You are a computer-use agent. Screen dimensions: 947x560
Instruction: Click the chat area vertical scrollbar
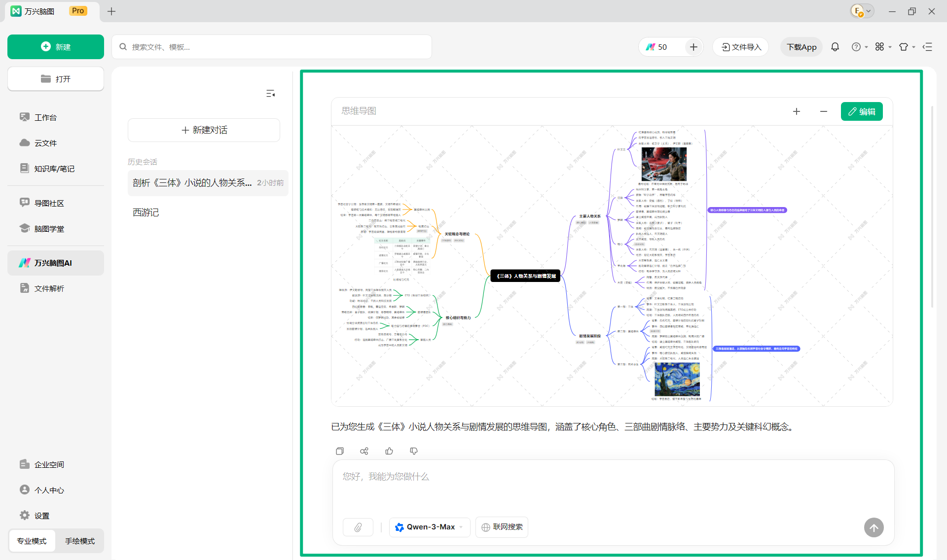(x=932, y=207)
